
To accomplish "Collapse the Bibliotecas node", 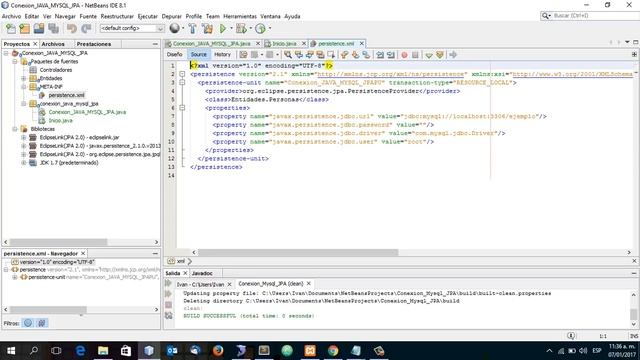I will click(x=15, y=129).
